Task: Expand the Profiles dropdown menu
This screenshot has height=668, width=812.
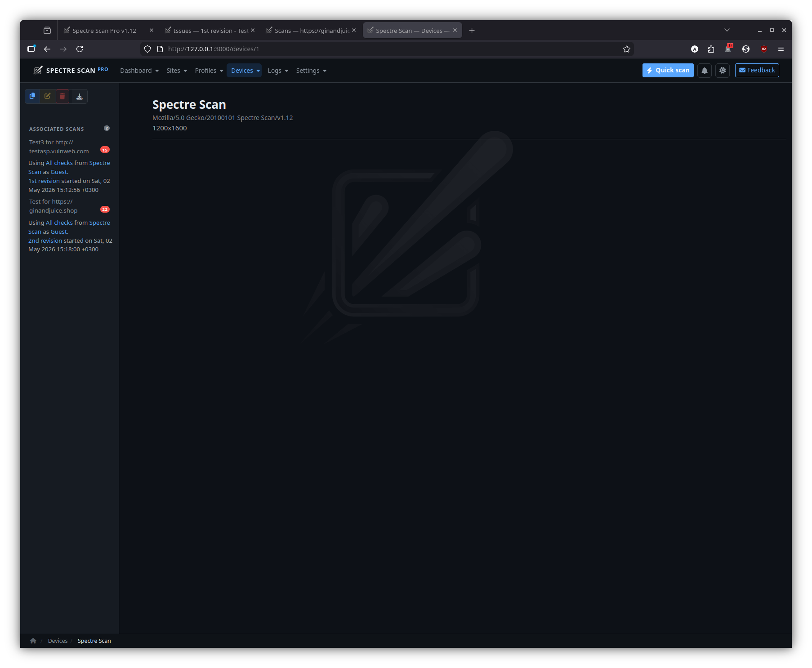Action: tap(209, 71)
